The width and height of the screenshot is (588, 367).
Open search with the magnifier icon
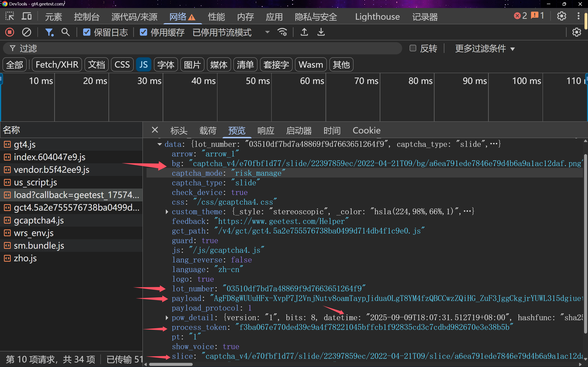[65, 32]
